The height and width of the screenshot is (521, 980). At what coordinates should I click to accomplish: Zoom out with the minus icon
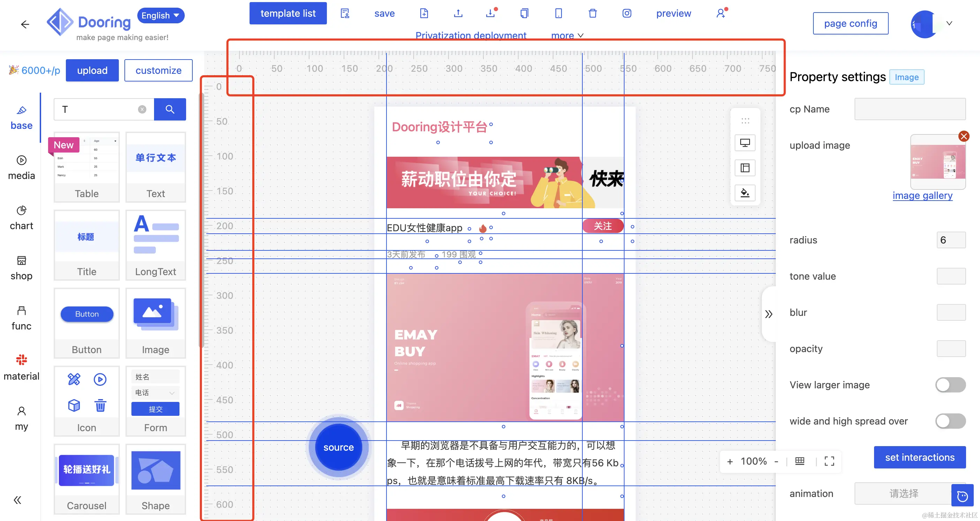[x=776, y=461]
